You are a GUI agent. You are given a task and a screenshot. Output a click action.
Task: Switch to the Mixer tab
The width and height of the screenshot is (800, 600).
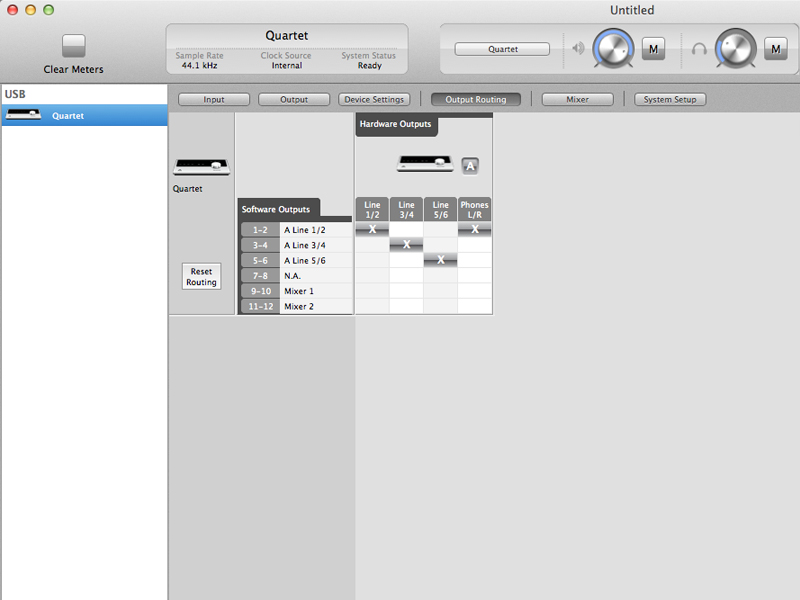pos(578,99)
